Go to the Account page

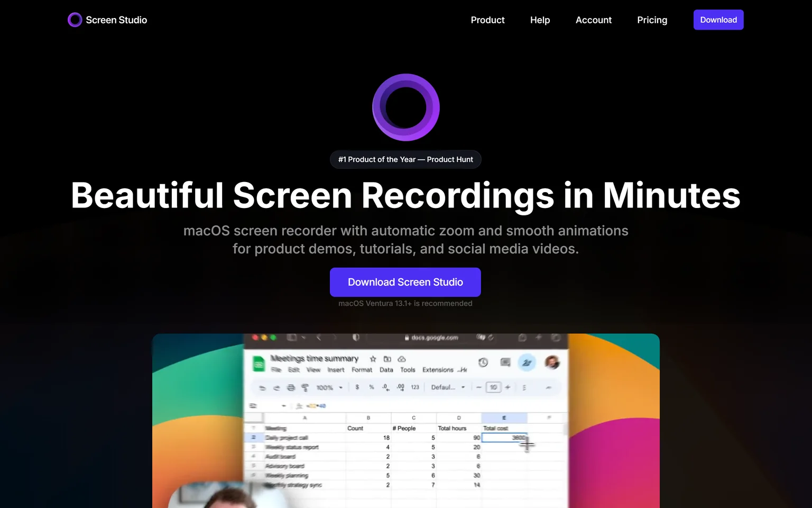593,20
